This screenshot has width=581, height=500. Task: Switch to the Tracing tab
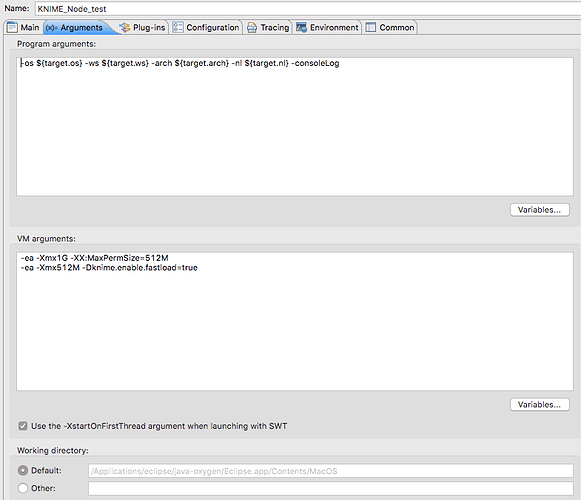(268, 27)
